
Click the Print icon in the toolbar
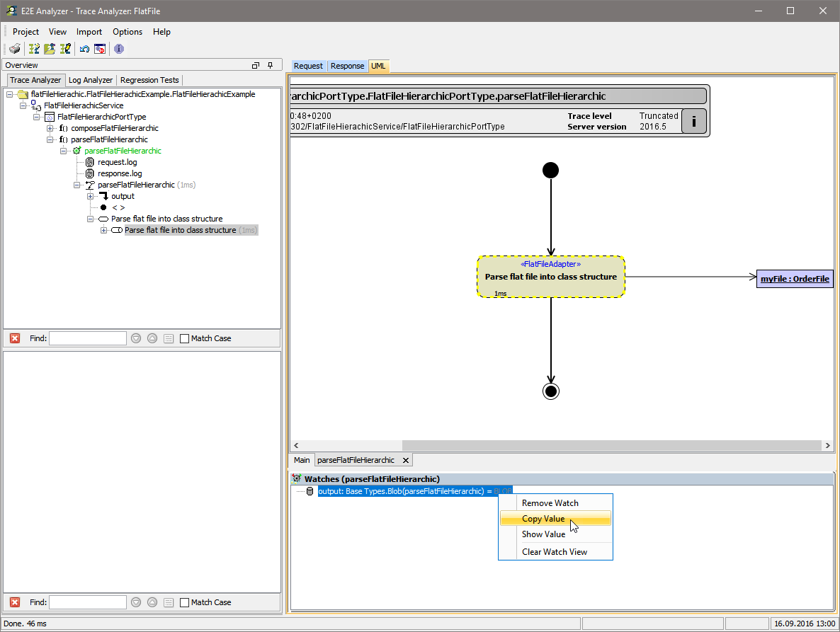[14, 49]
